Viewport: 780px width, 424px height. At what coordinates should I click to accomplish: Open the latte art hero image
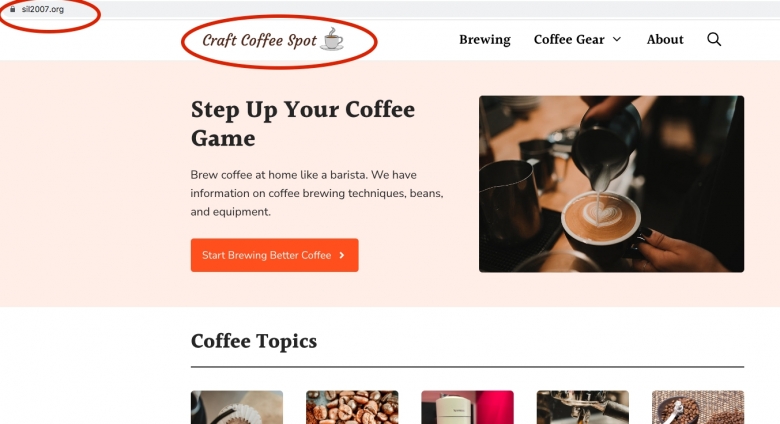coord(611,184)
